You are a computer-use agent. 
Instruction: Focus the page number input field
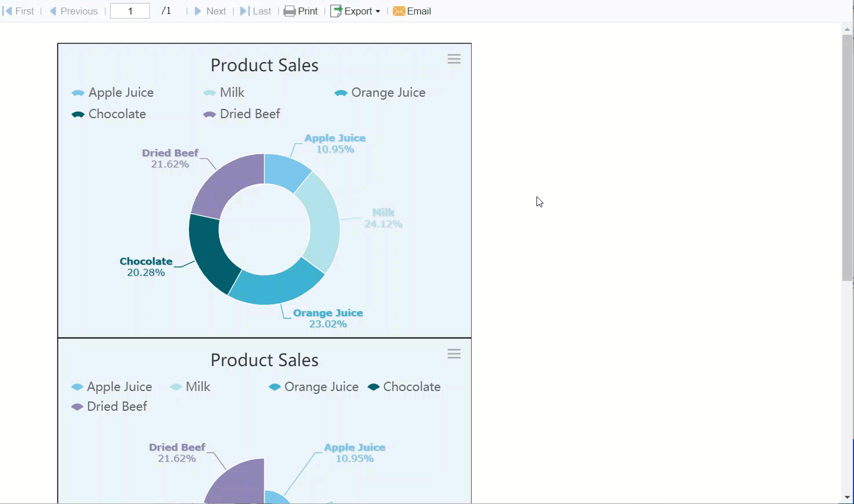coord(130,11)
